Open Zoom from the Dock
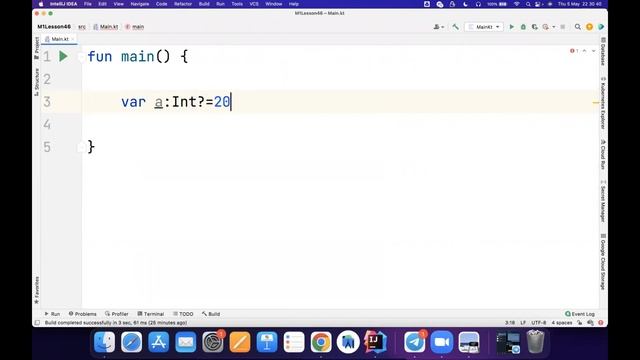Image resolution: width=640 pixels, height=360 pixels. tap(442, 342)
